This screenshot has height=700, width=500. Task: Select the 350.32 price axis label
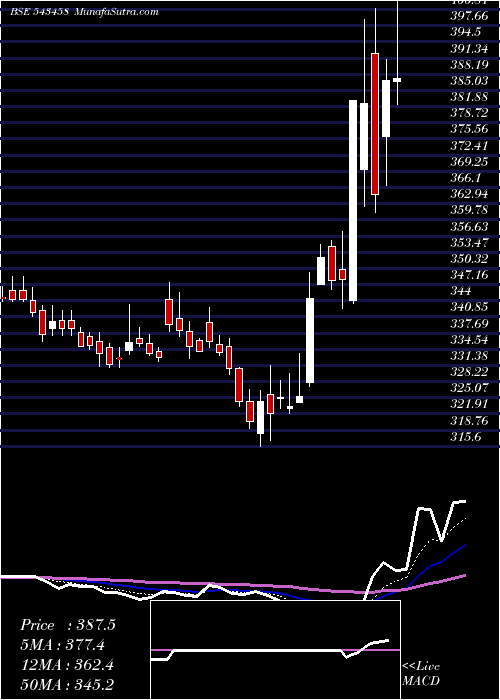[471, 258]
